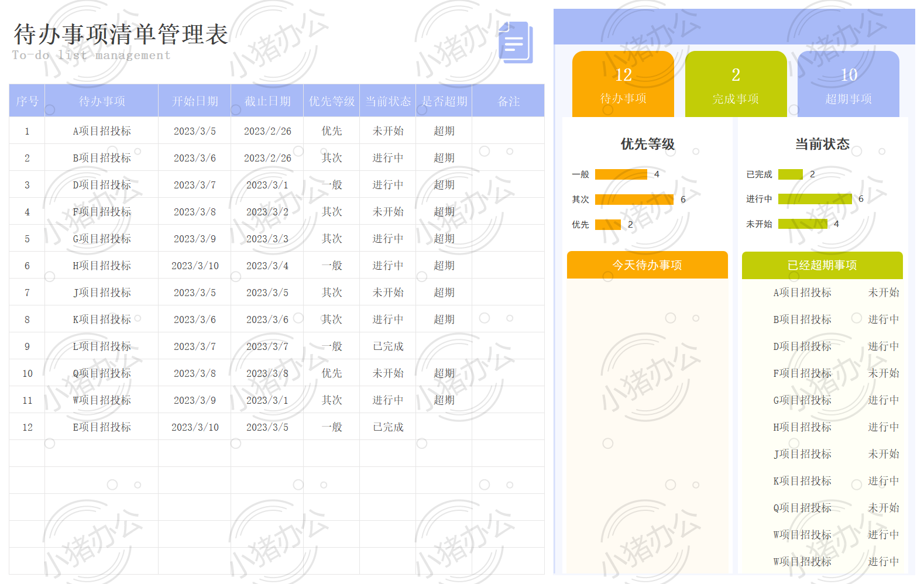The height and width of the screenshot is (584, 924).
Task: Click the 今天待办事项 orange section header
Action: (x=647, y=265)
